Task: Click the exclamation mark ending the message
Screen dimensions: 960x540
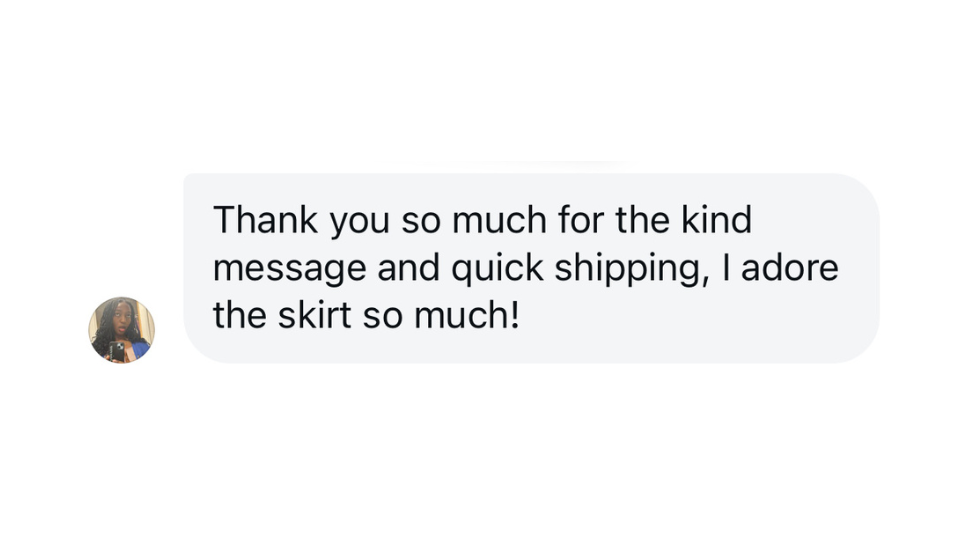Action: tap(517, 316)
